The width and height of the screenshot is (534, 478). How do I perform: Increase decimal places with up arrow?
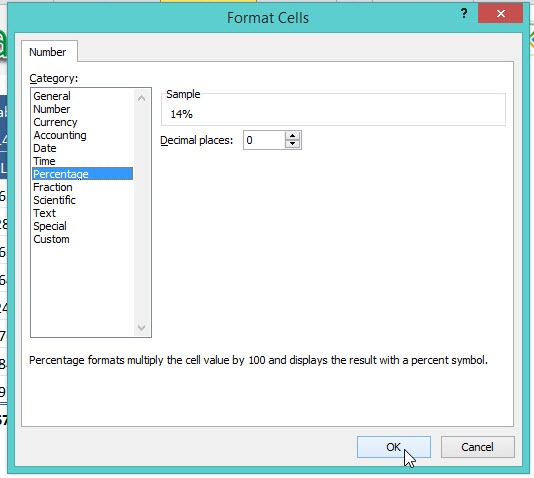pyautogui.click(x=292, y=136)
